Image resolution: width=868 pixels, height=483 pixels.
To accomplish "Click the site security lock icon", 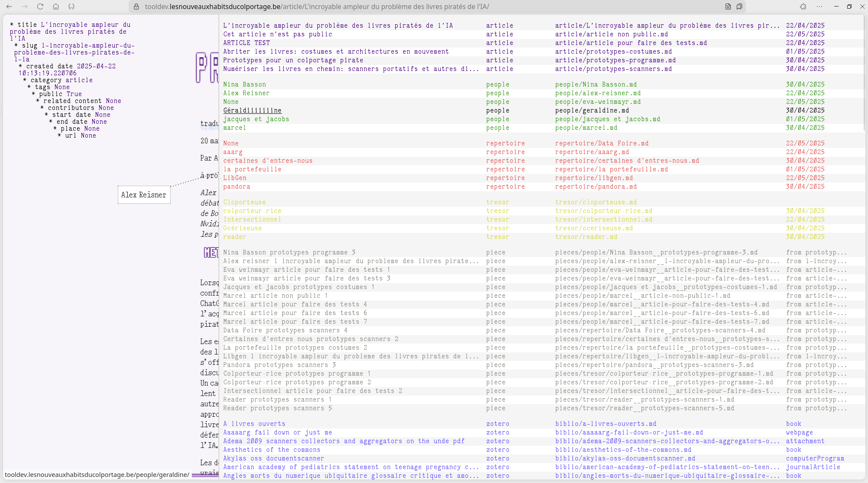I will click(x=136, y=6).
